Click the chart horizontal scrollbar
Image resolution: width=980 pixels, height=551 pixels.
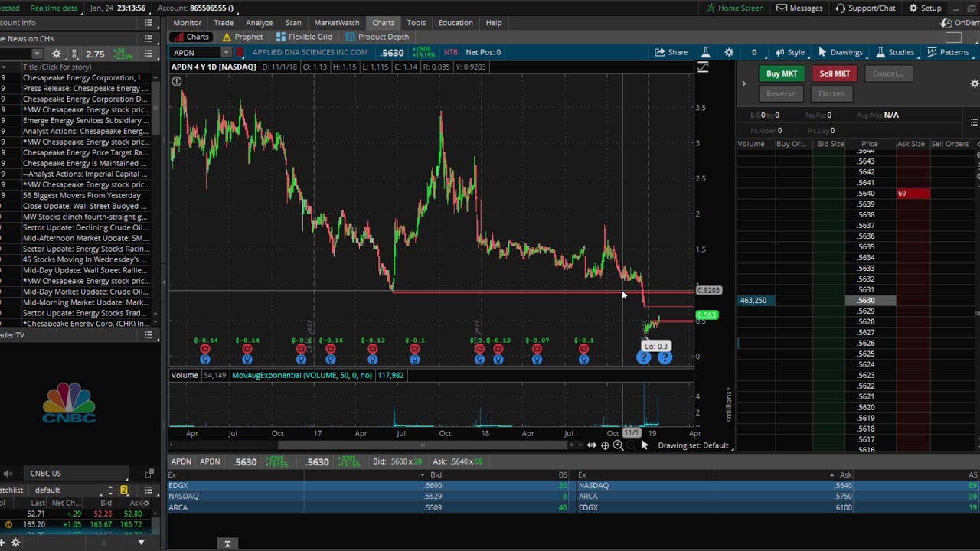pyautogui.click(x=423, y=445)
